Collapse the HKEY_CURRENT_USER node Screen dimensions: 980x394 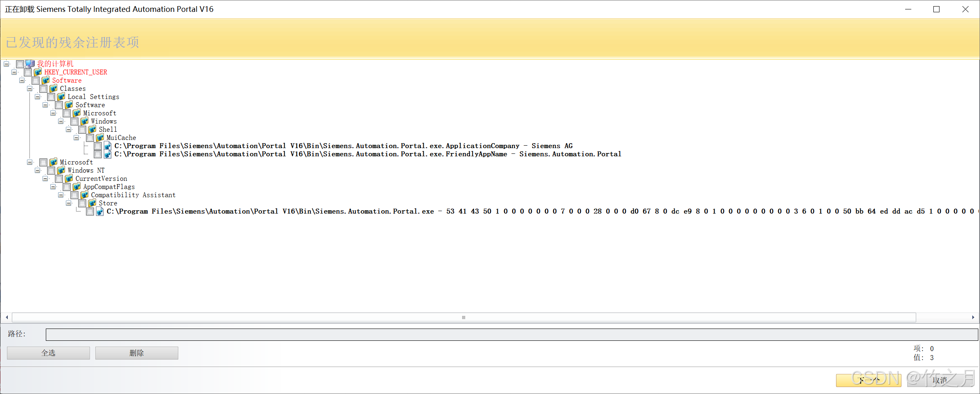tap(14, 72)
